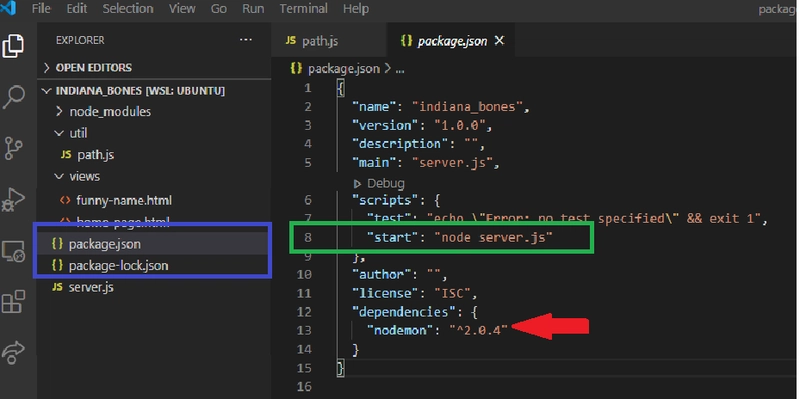Click the "indiana_bones" value

467,107
